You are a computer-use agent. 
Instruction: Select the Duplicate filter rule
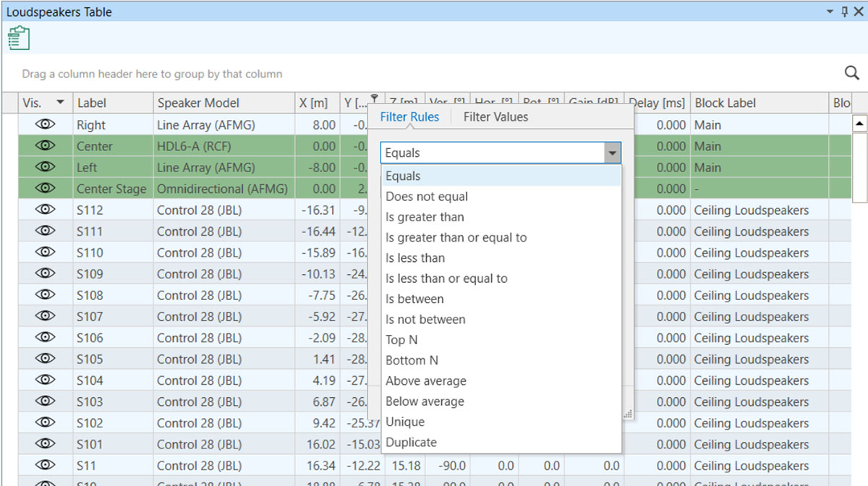[x=501, y=443]
